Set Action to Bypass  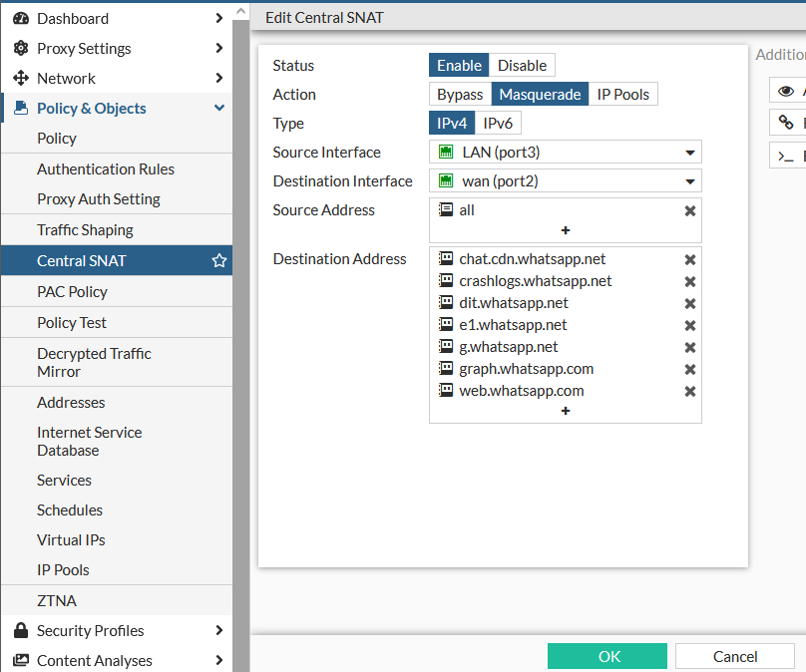tap(460, 95)
